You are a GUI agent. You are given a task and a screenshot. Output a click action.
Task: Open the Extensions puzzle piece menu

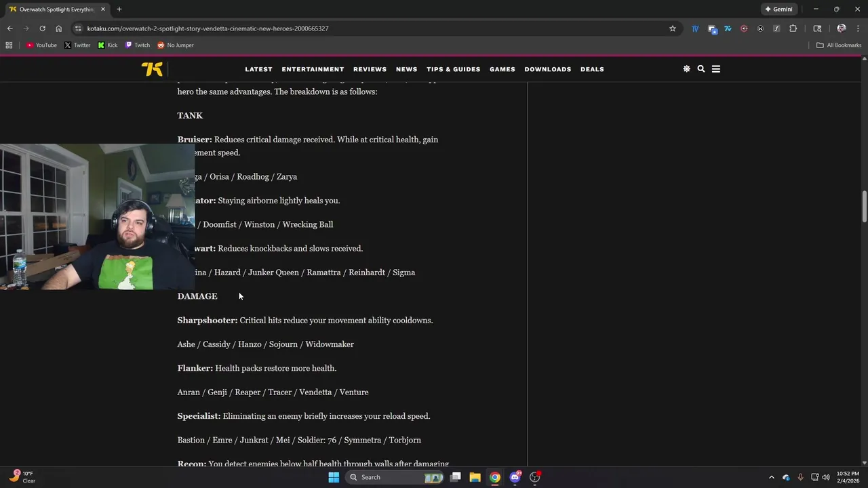tap(793, 28)
